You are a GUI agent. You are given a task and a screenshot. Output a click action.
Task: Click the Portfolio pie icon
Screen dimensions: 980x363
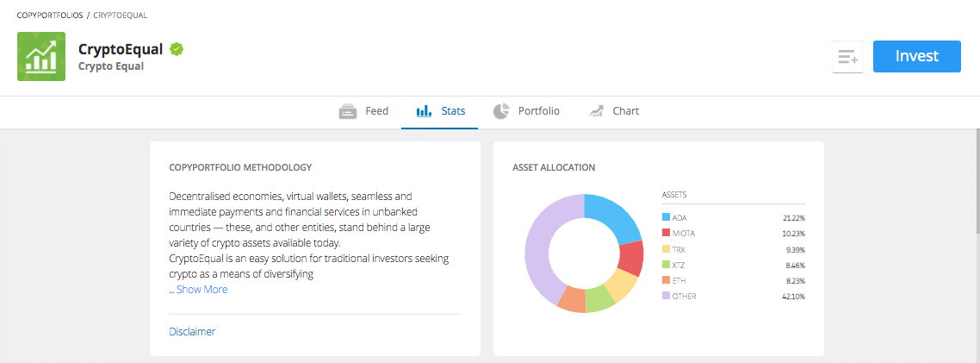pos(500,111)
